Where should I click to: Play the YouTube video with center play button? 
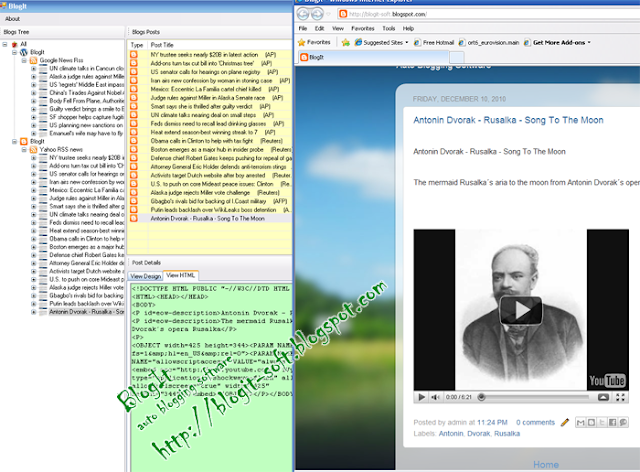[521, 311]
